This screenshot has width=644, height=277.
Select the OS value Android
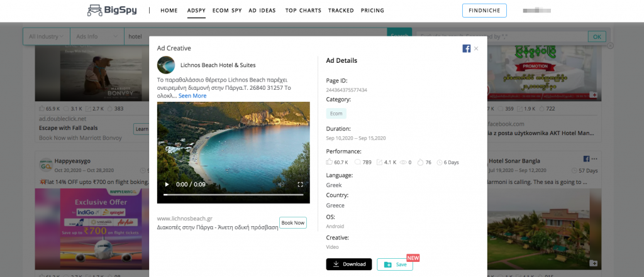pos(335,226)
